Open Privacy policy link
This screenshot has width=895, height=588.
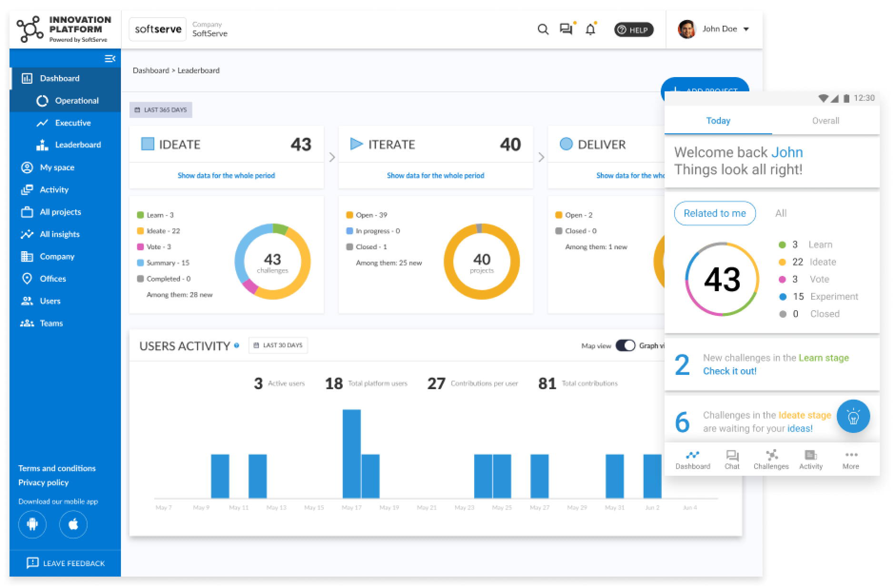[43, 482]
